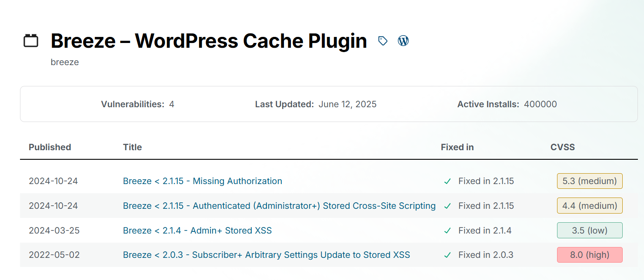
Task: Click the Breeze – WordPress Cache Plugin heading
Action: click(x=209, y=41)
